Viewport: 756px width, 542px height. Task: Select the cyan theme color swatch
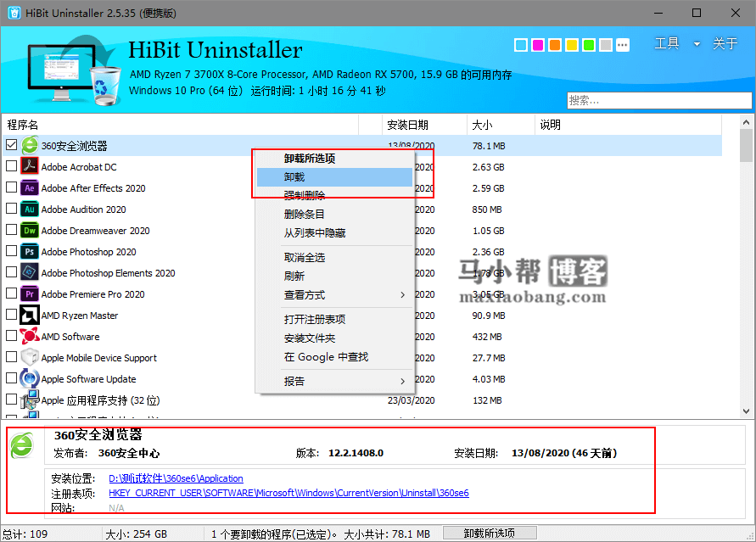pos(521,45)
